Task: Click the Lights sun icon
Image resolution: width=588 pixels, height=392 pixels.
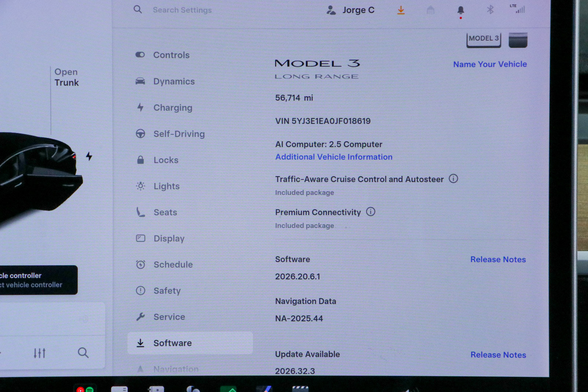Action: pyautogui.click(x=140, y=186)
